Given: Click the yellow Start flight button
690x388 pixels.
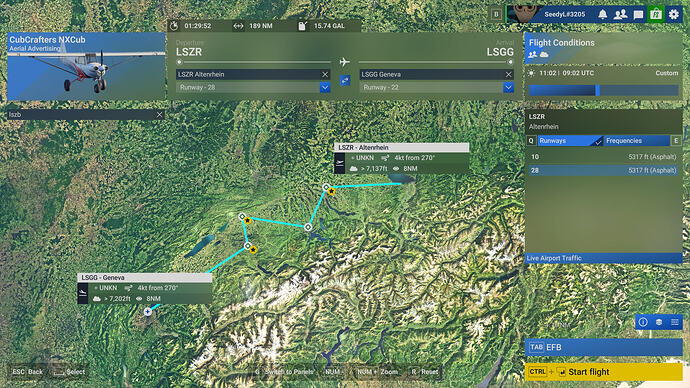Looking at the screenshot, I should [603, 372].
